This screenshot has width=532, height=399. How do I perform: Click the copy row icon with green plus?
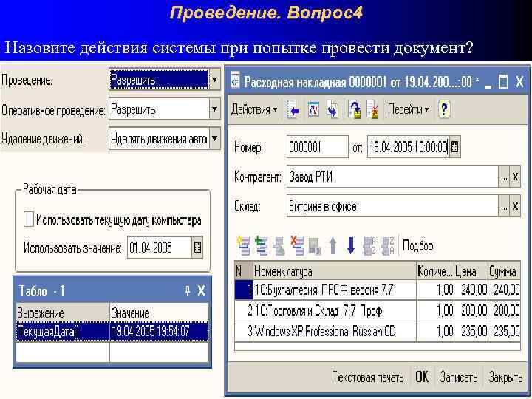(x=262, y=245)
